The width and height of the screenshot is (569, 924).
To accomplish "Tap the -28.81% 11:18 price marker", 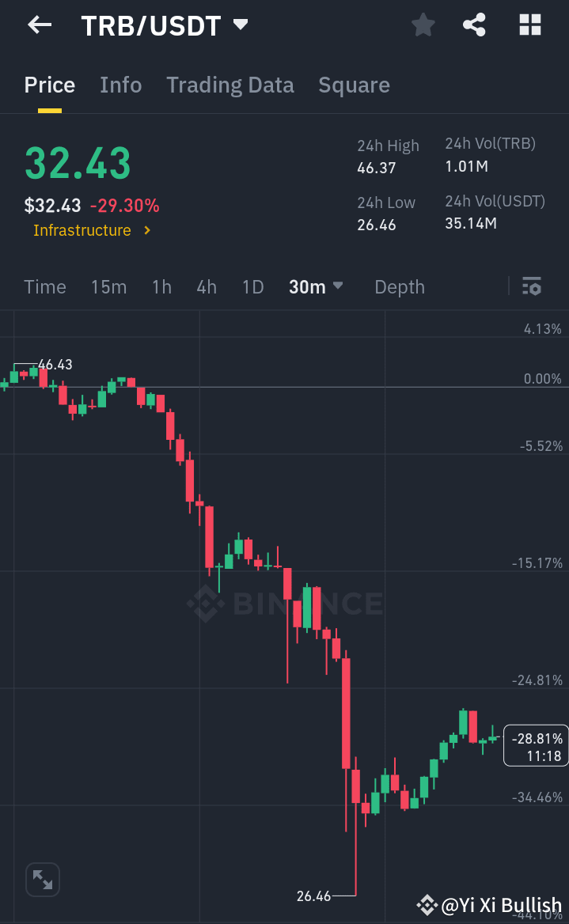I will point(535,745).
